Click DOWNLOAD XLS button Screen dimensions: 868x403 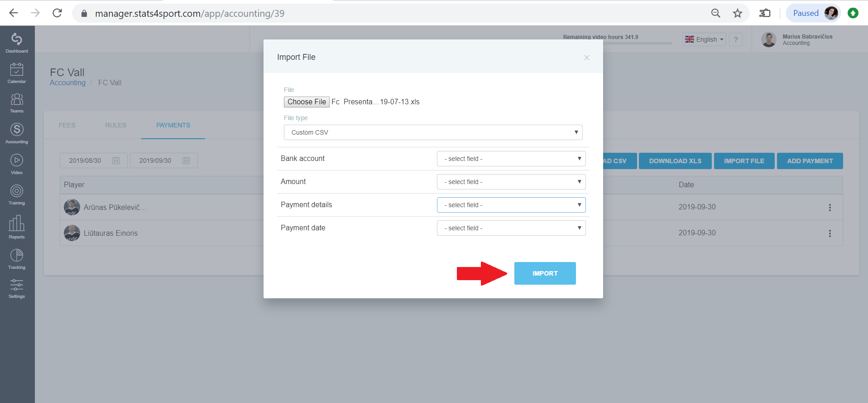(675, 161)
